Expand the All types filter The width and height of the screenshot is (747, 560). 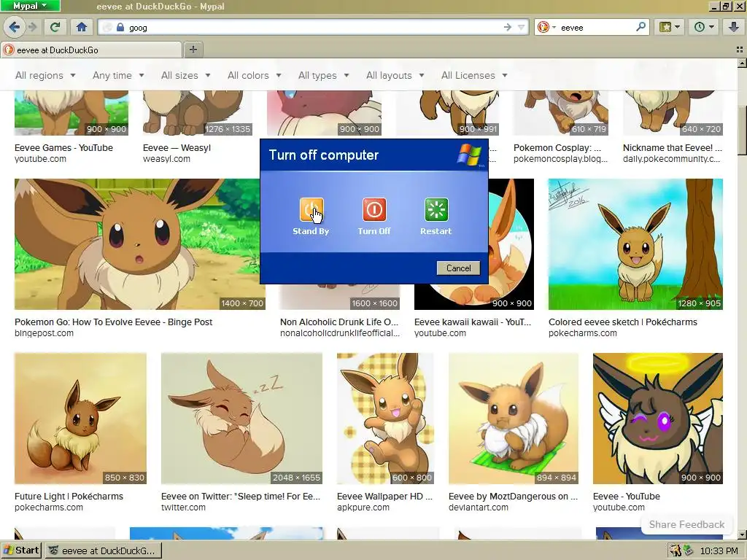324,75
